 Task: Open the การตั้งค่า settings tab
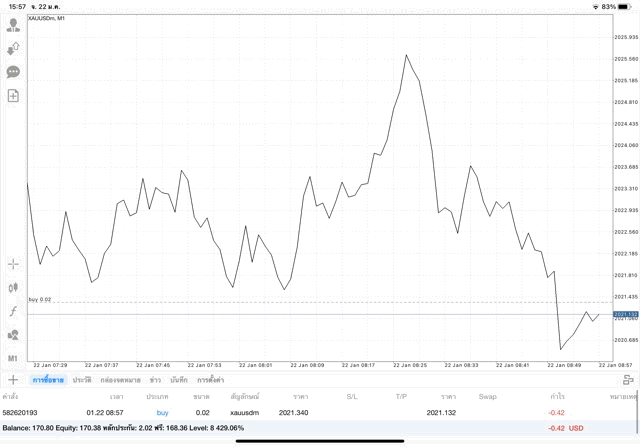click(x=210, y=380)
